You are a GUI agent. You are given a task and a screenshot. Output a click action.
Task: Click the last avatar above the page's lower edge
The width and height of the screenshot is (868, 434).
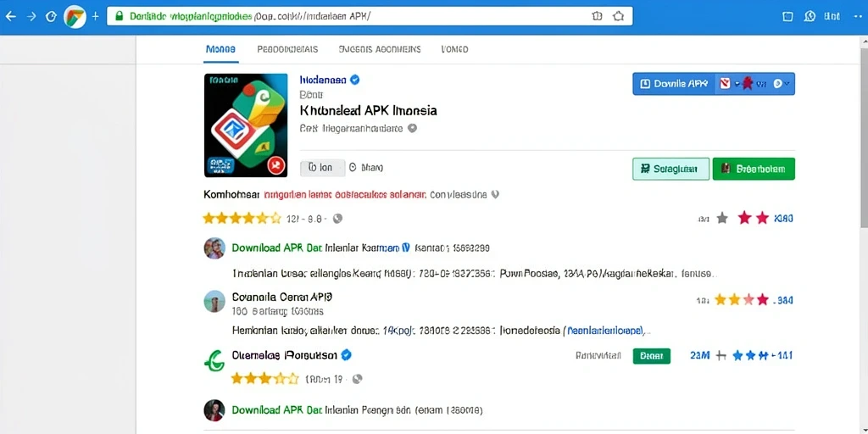click(214, 410)
